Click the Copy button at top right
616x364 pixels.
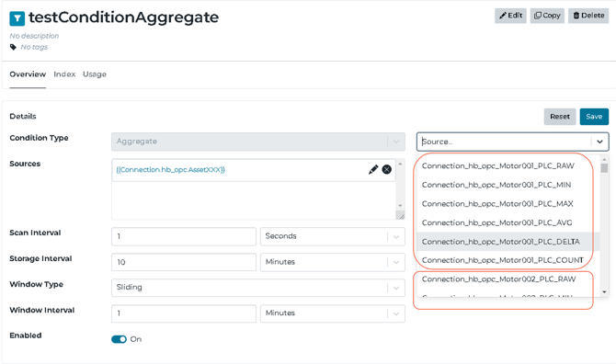point(547,16)
